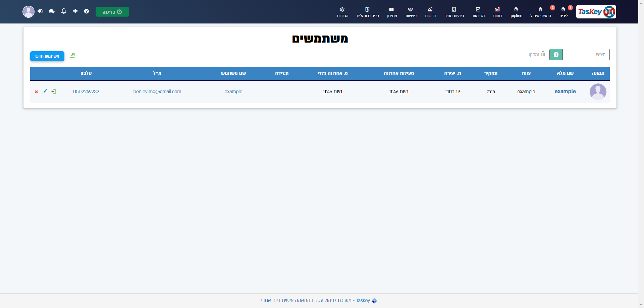Viewport: 644px width, 308px height.
Task: Click the green login-as-user icon in row
Action: pyautogui.click(x=54, y=91)
